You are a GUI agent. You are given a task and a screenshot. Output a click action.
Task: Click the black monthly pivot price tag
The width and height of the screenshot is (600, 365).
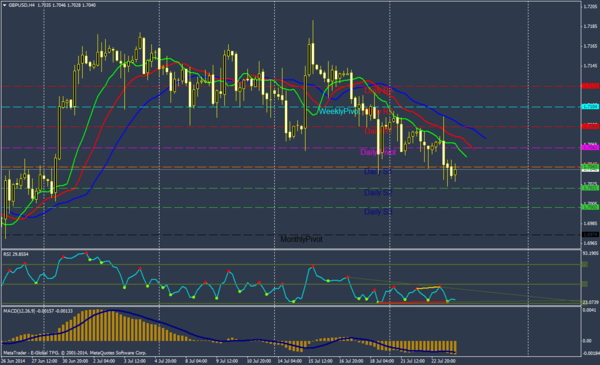pyautogui.click(x=590, y=234)
